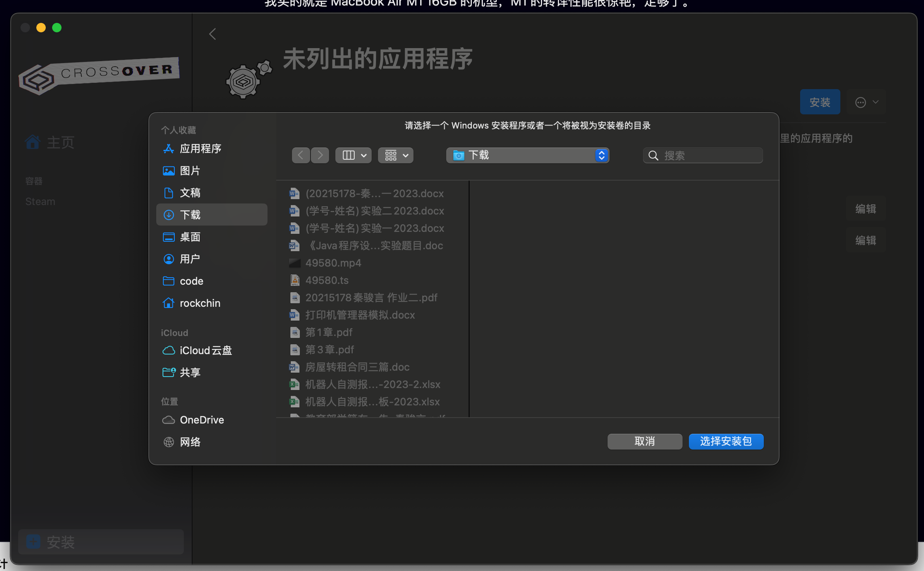Go forward in file dialog history
924x571 pixels.
pyautogui.click(x=320, y=155)
